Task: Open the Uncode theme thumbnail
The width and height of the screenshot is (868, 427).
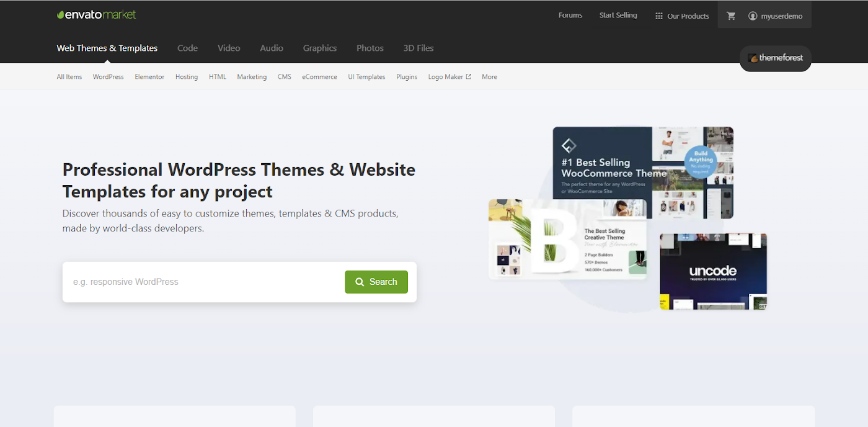Action: click(713, 272)
